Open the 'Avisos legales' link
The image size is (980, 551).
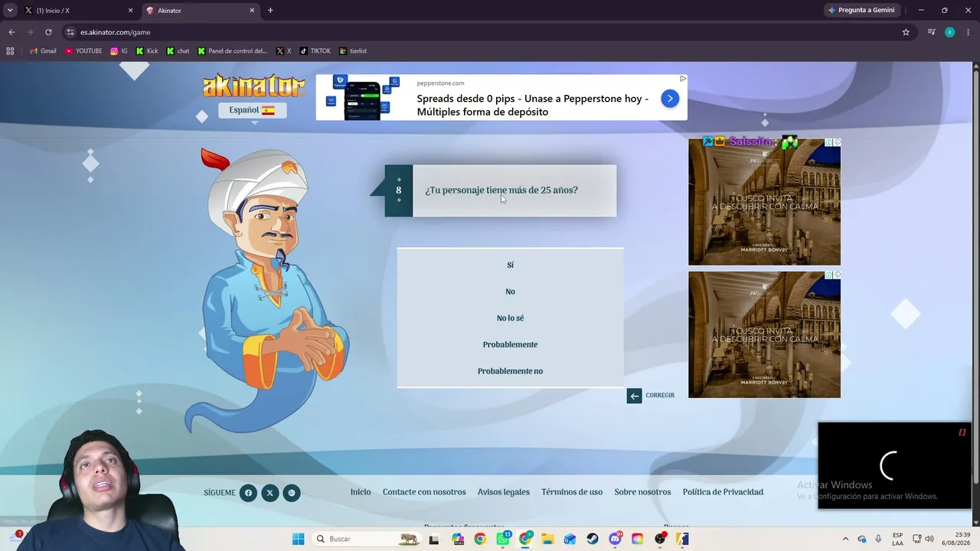click(x=504, y=492)
